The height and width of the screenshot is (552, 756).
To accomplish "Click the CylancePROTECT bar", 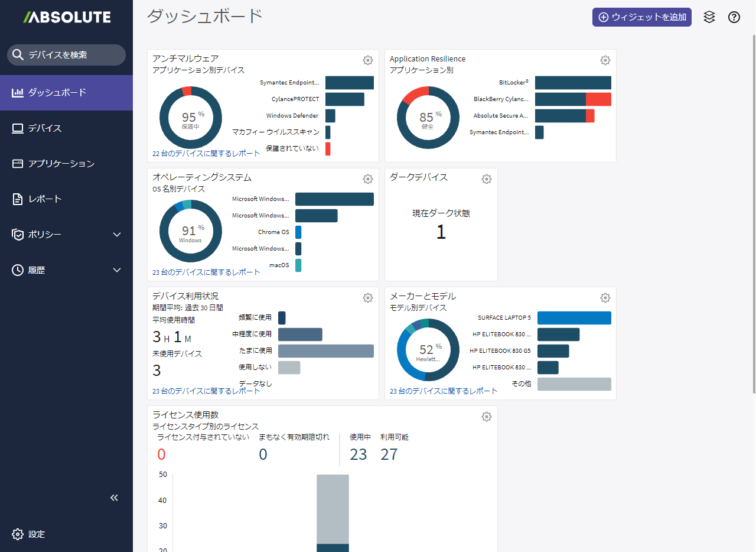I will tap(345, 99).
